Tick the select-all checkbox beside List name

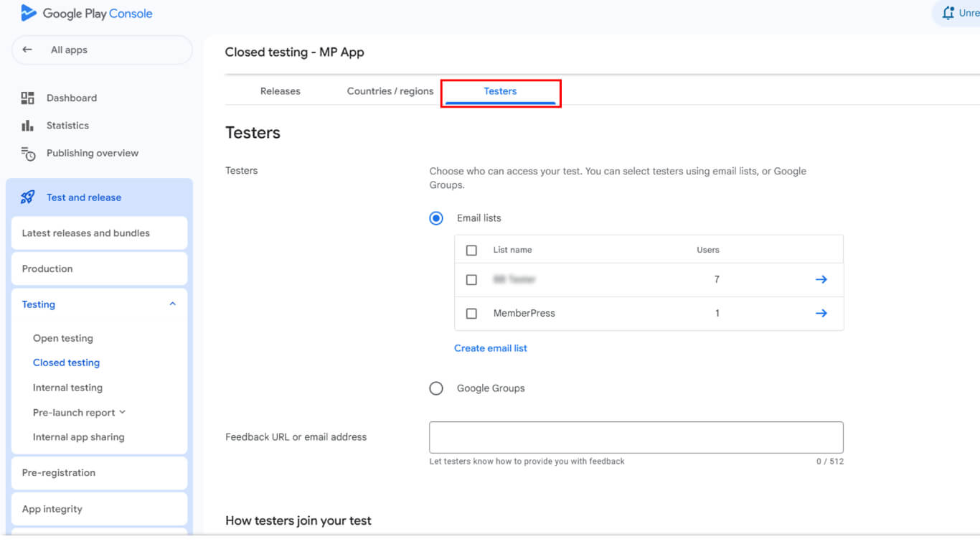tap(471, 251)
